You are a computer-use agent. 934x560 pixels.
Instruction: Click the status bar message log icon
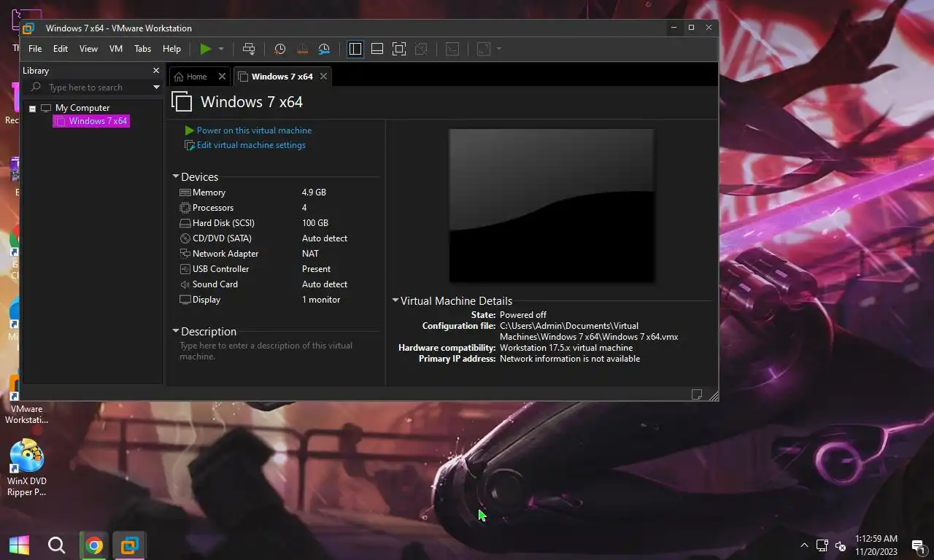(697, 394)
